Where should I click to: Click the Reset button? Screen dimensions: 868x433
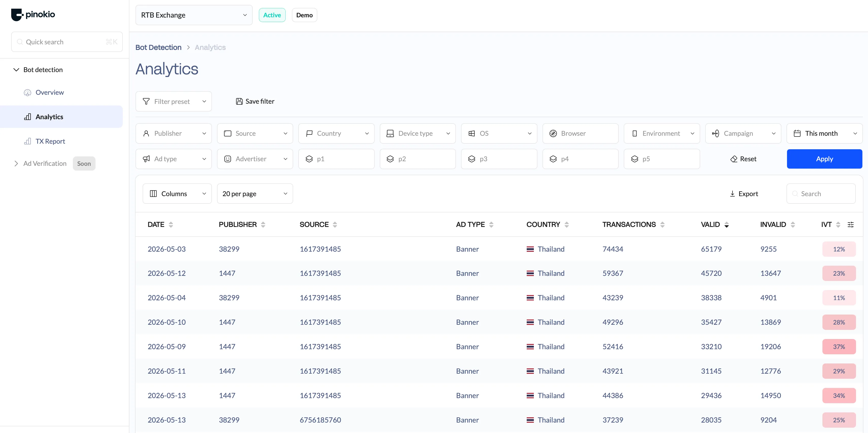[743, 159]
